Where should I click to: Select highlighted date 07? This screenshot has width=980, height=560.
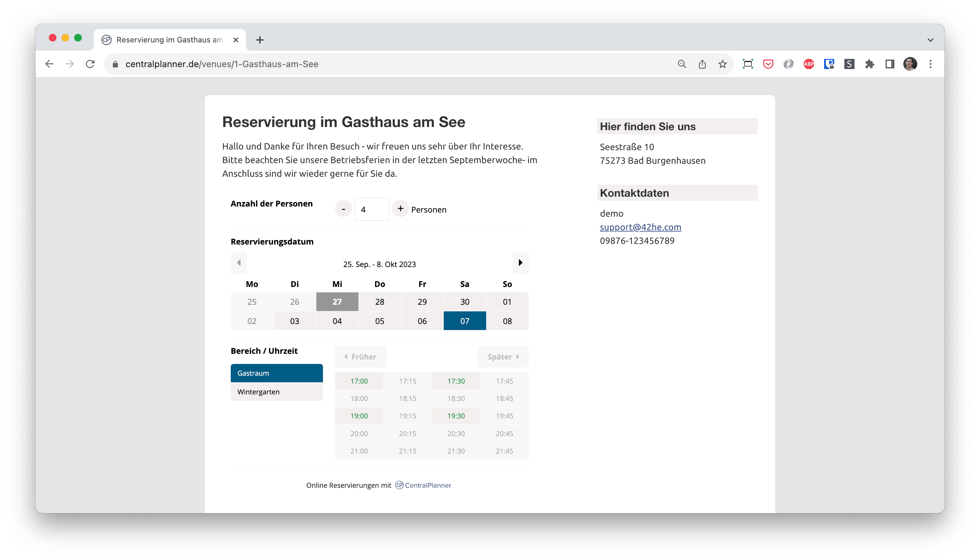[x=464, y=321]
